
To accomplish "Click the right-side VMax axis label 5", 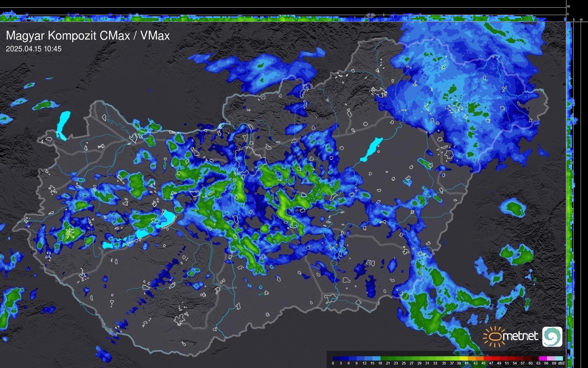I will tap(574, 20).
